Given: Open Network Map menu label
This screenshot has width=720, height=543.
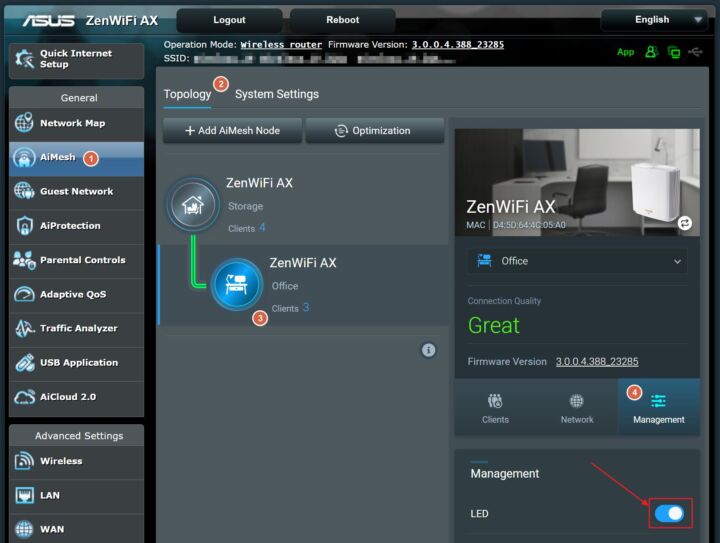Looking at the screenshot, I should click(73, 123).
